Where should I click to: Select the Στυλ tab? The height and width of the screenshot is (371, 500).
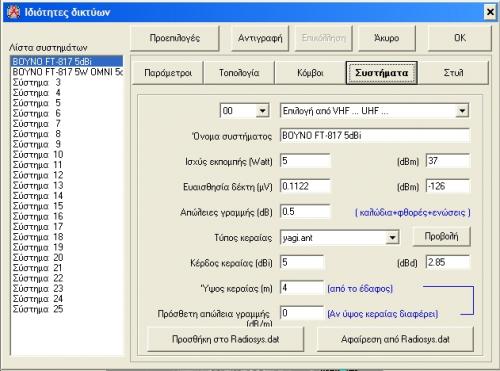click(x=453, y=73)
